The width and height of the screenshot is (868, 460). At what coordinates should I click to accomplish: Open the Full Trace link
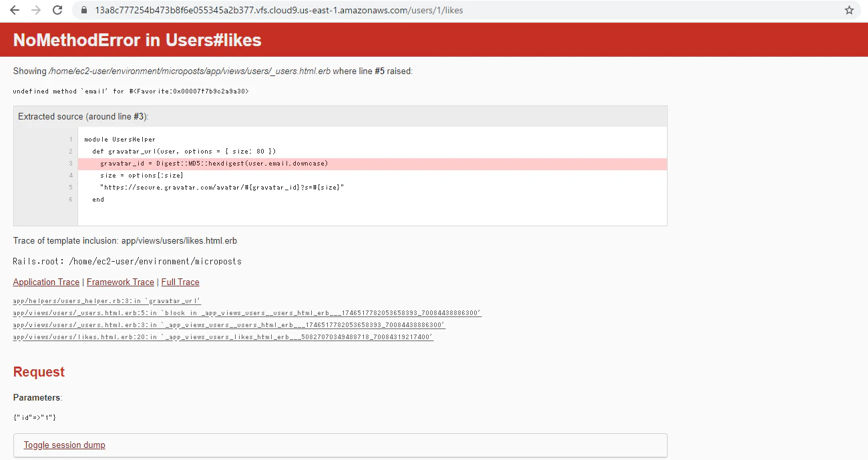pos(180,282)
